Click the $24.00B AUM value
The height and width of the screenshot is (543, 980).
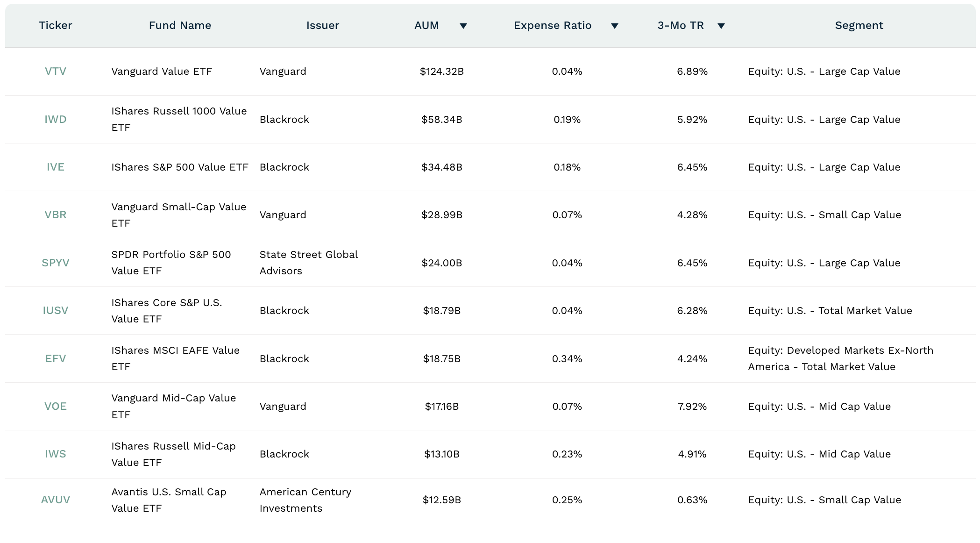click(442, 263)
